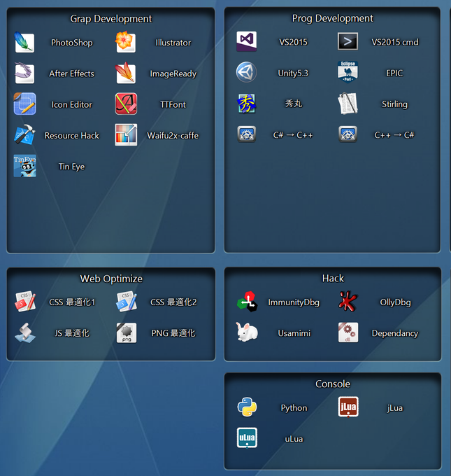Click the Resource Hack label
The height and width of the screenshot is (476, 451).
72,135
